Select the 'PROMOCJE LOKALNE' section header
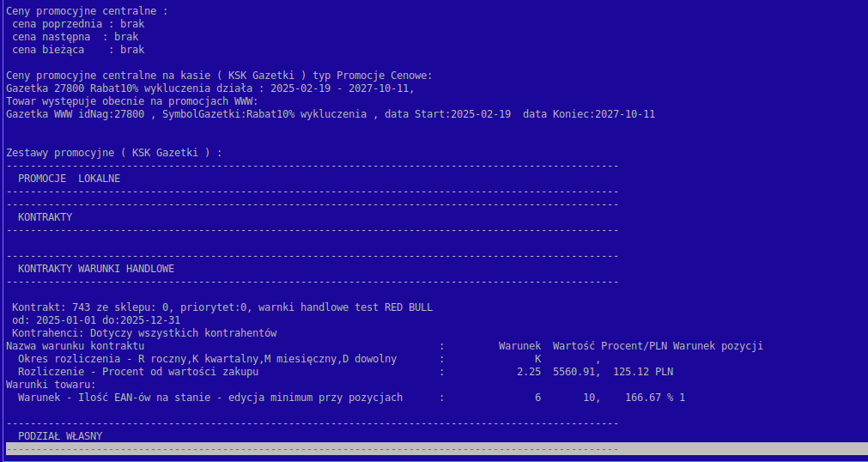 coord(69,179)
